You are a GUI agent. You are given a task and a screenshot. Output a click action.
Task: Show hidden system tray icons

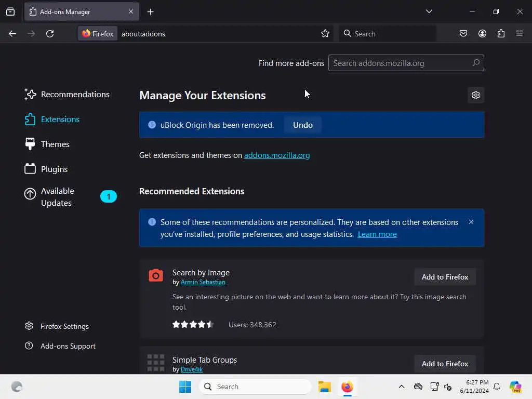402,387
